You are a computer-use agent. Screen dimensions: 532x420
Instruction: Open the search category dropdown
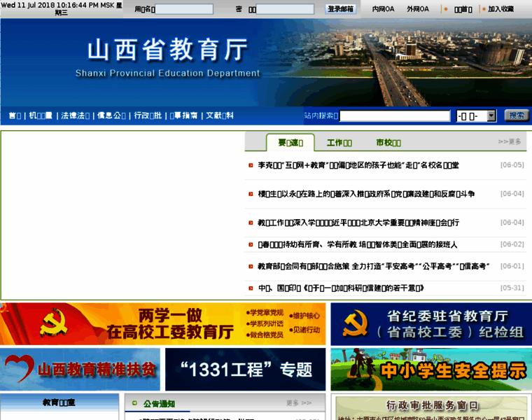tap(476, 116)
